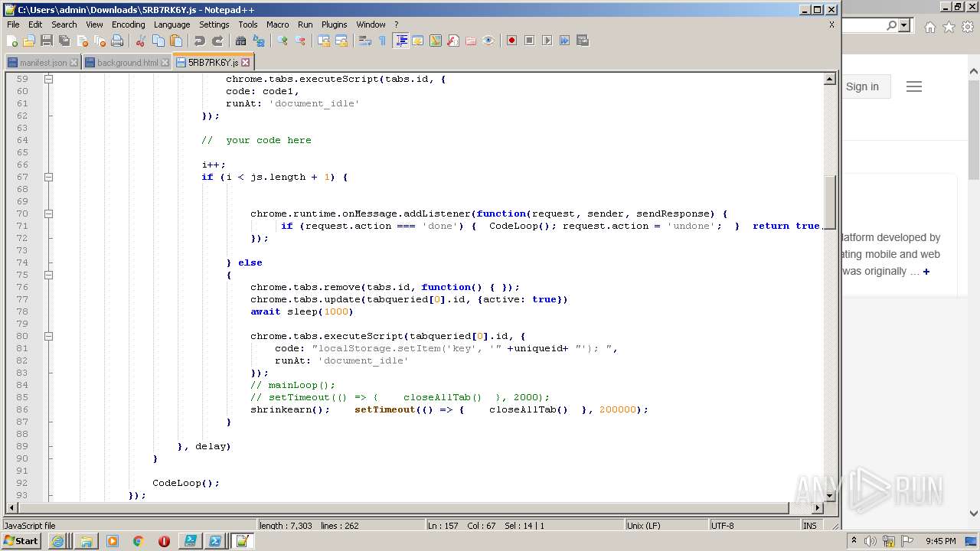The height and width of the screenshot is (551, 980).
Task: Open the Replace dialog icon
Action: (x=259, y=41)
